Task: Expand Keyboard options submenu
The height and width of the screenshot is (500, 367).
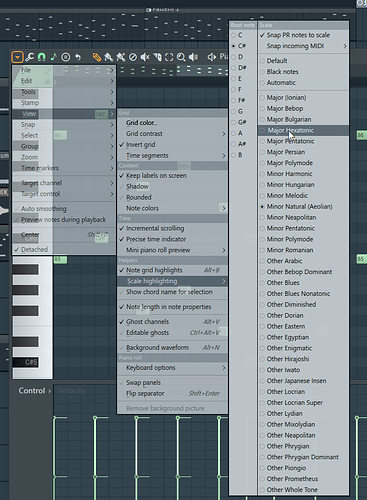Action: click(172, 368)
